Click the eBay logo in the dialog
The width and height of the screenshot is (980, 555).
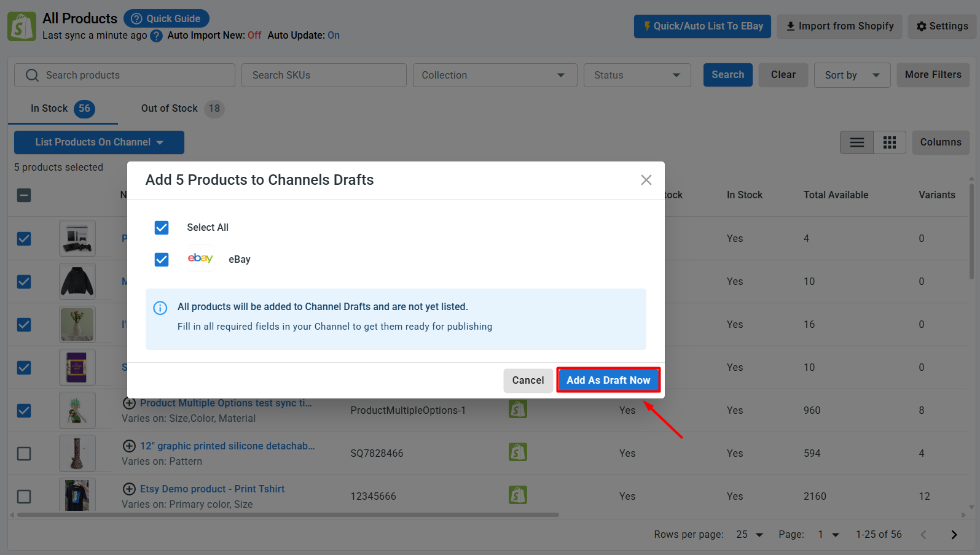tap(200, 258)
